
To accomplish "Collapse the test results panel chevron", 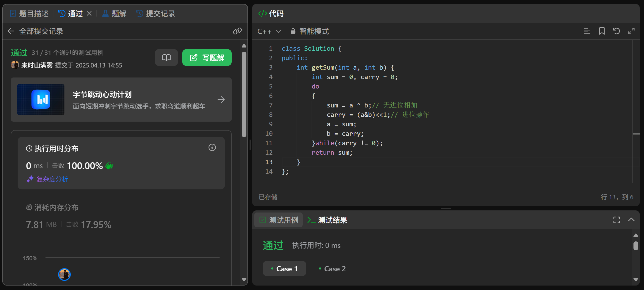I will point(631,220).
